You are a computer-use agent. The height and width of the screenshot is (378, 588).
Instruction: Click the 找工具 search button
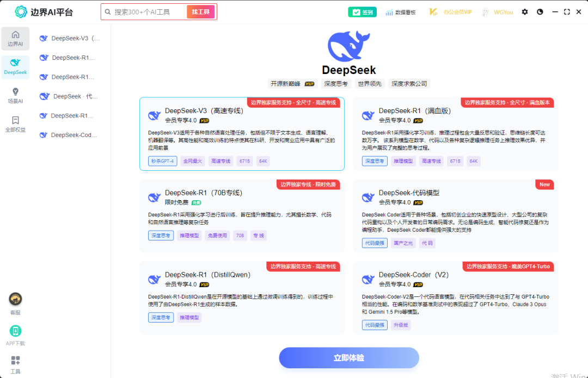point(200,12)
